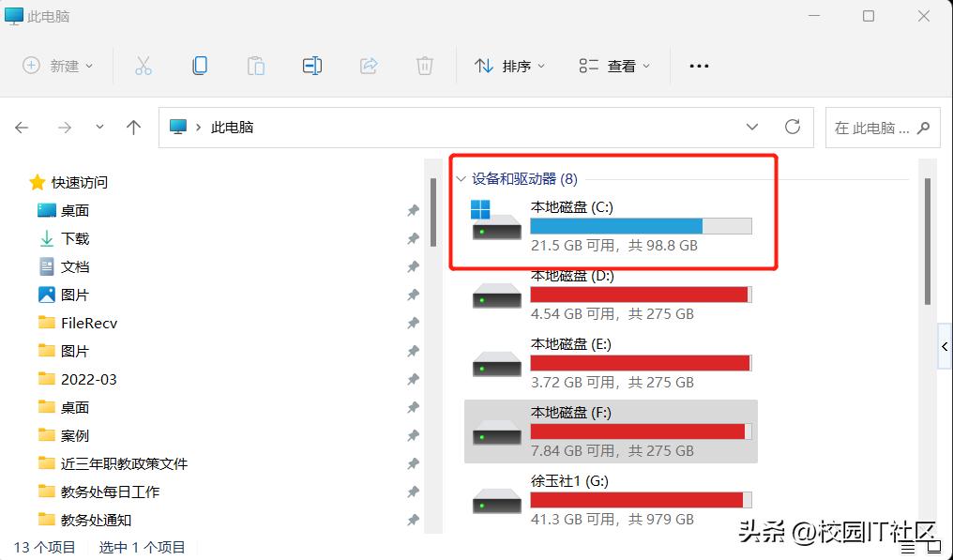The width and height of the screenshot is (953, 560).
Task: Open the 排序 sort dropdown
Action: 509,65
